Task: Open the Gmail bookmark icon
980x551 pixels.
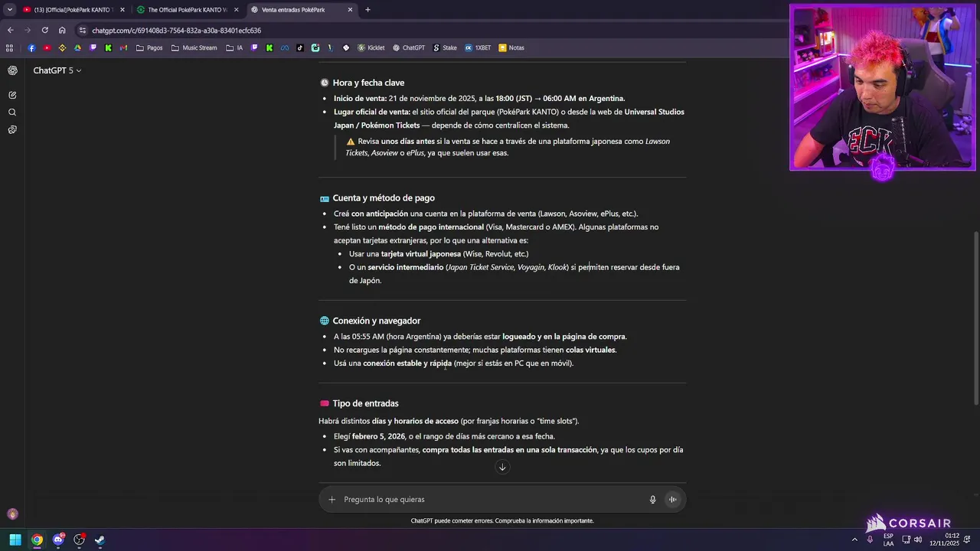Action: tap(124, 47)
